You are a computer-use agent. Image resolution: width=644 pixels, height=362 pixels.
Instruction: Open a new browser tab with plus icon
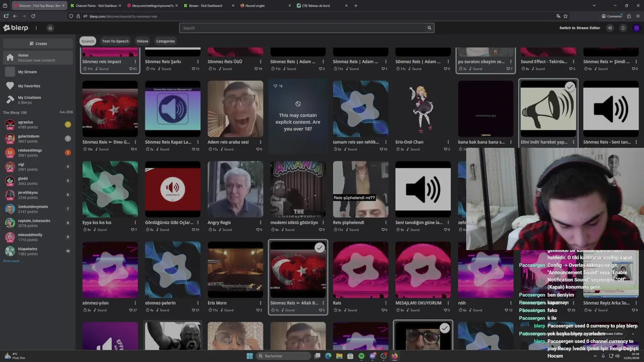(x=356, y=6)
